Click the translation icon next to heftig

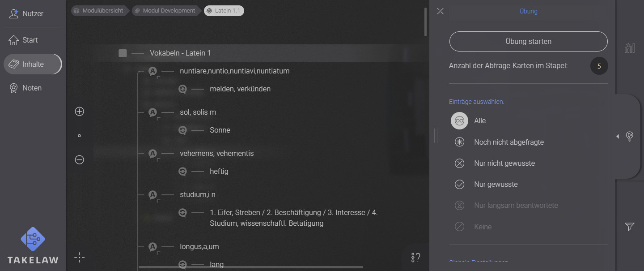183,171
